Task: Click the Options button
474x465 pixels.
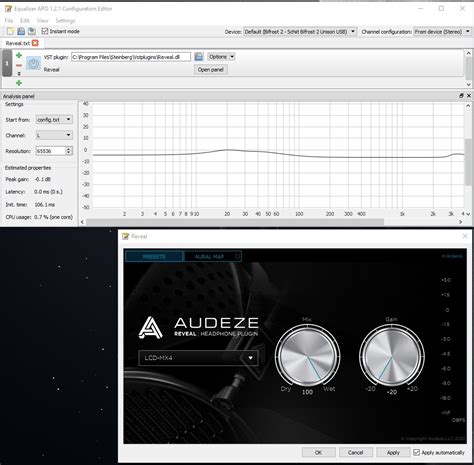Action: coord(218,57)
